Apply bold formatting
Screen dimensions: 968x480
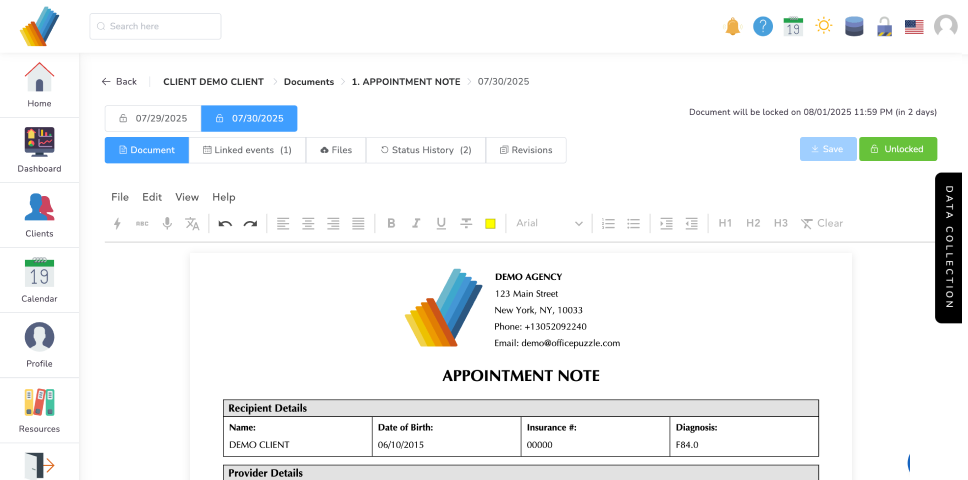click(391, 224)
